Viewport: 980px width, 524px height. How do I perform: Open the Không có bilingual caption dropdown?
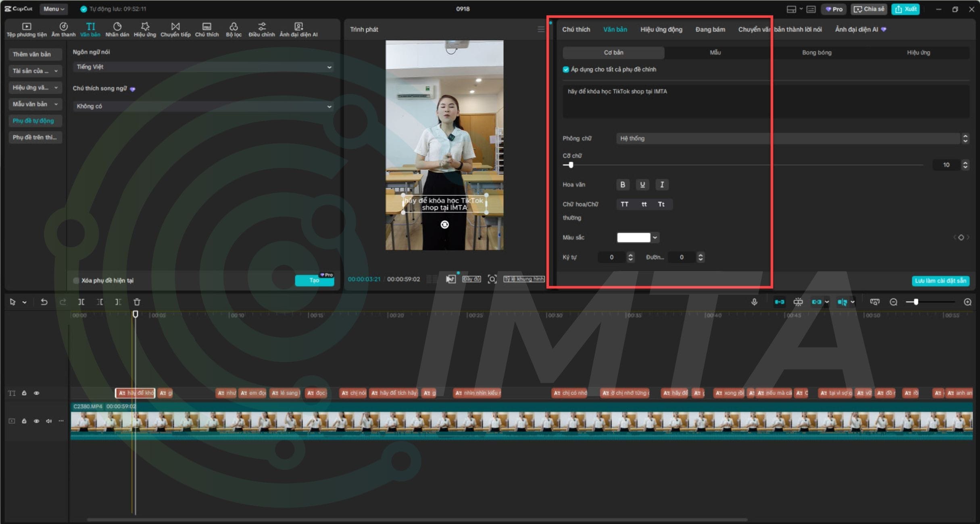203,106
